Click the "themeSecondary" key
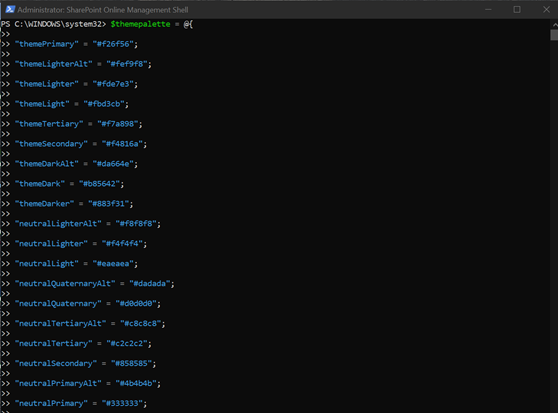Screen dimensions: 558x413 pos(51,144)
